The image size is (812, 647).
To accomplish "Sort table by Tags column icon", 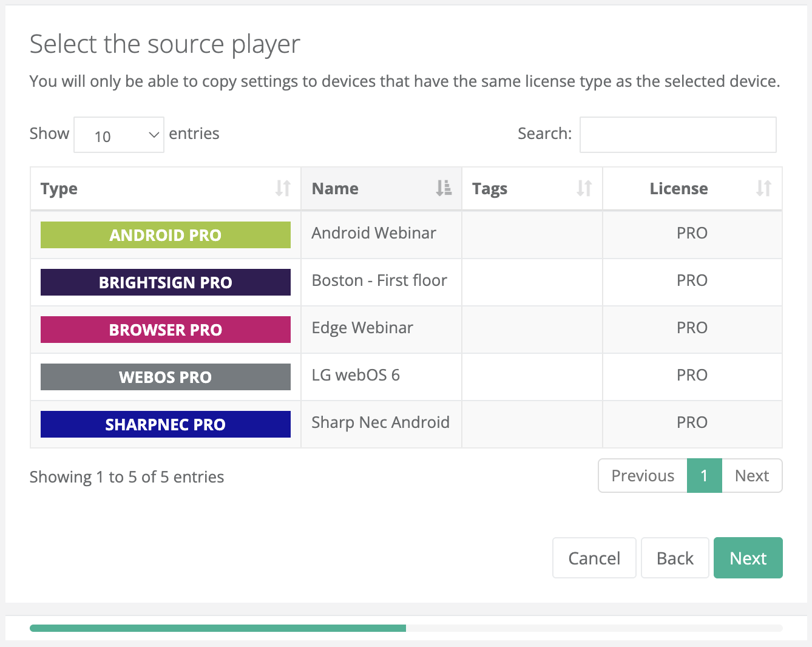I will (x=584, y=189).
